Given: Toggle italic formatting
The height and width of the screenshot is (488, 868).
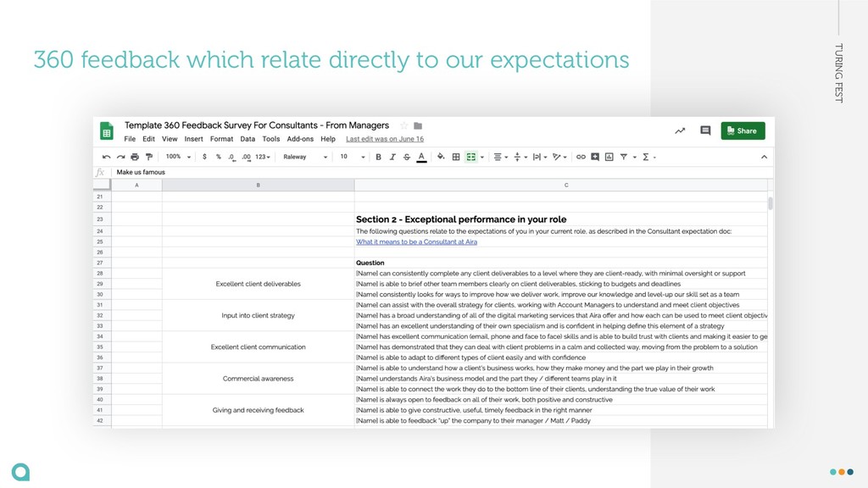Looking at the screenshot, I should coord(392,157).
